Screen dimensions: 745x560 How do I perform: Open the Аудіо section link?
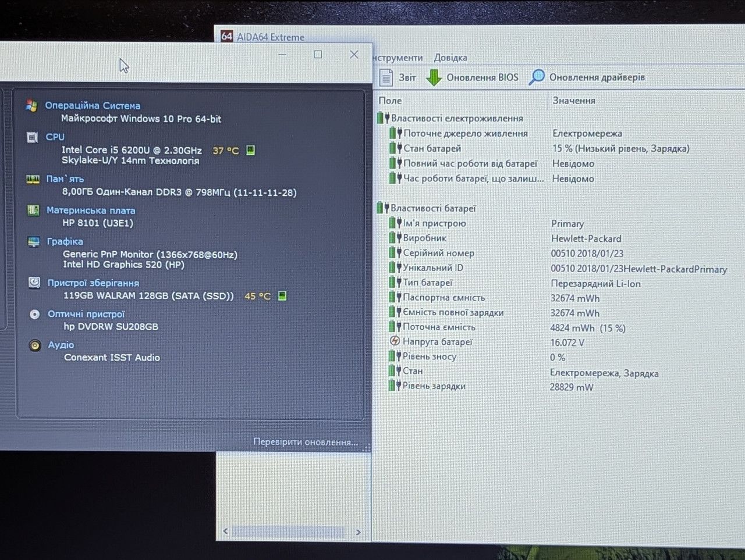pyautogui.click(x=61, y=345)
